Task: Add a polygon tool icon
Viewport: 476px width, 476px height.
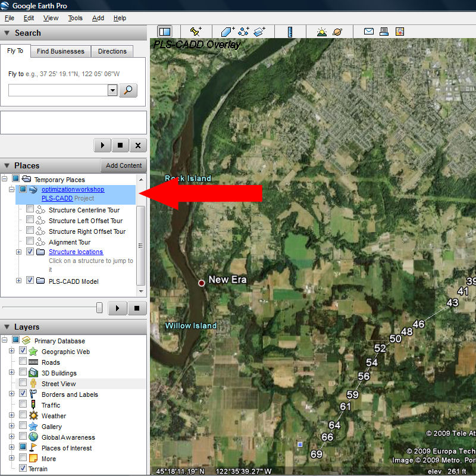Action: coord(228,32)
